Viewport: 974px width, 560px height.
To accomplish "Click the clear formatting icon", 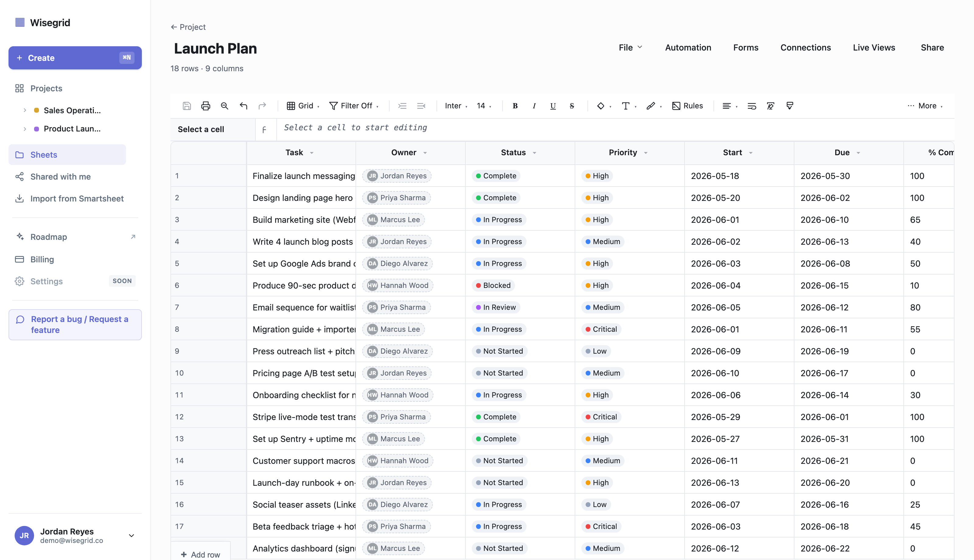I will click(x=771, y=106).
